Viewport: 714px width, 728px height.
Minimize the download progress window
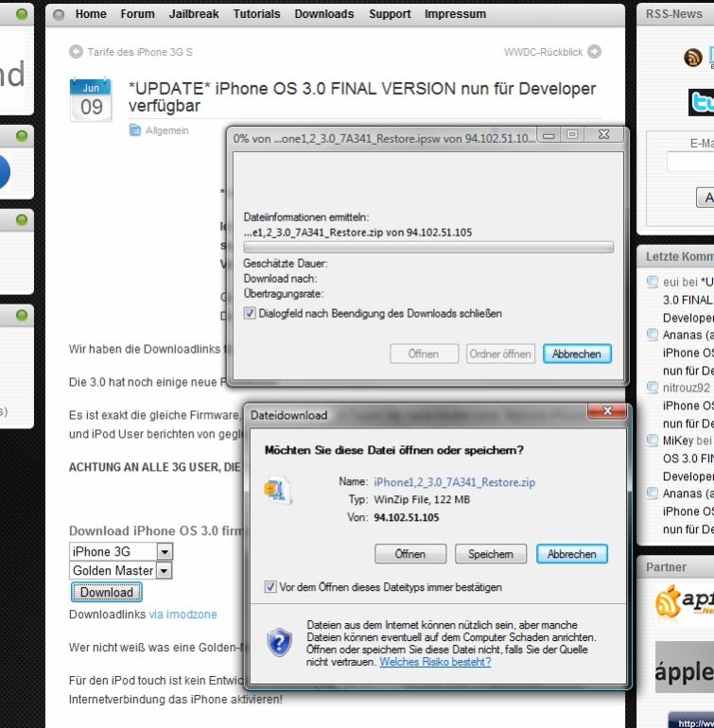coord(549,135)
